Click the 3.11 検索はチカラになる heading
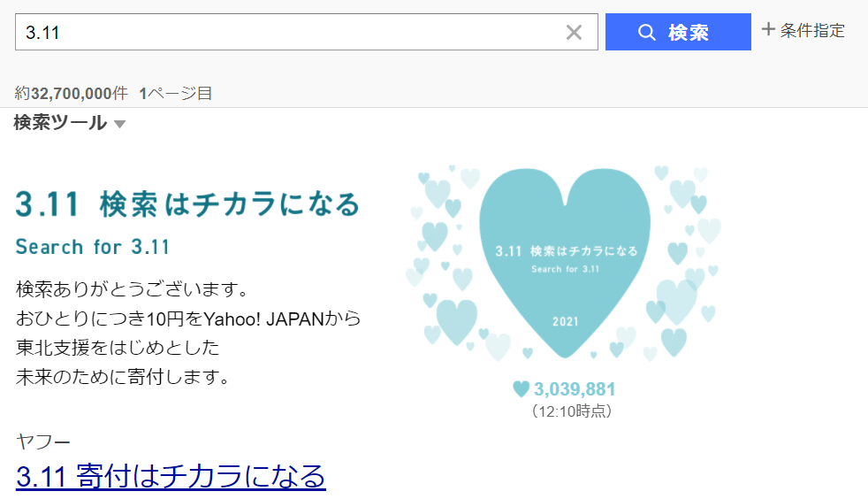Image resolution: width=868 pixels, height=499 pixels. point(187,203)
